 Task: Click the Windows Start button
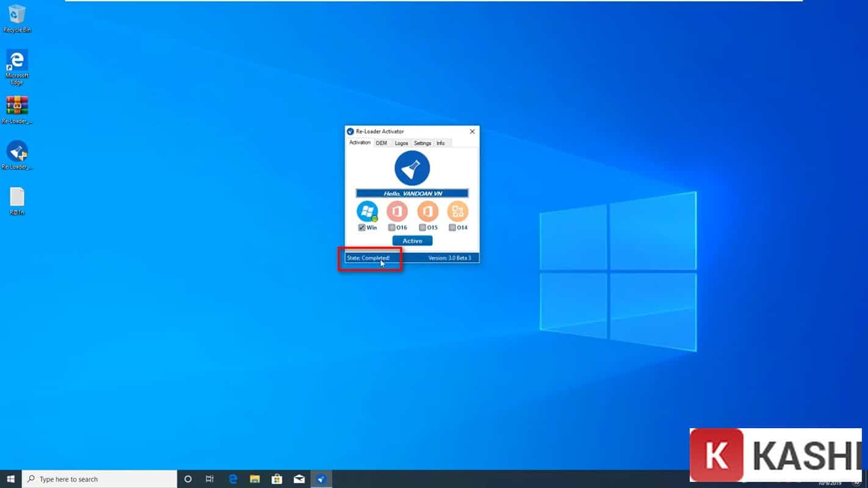pyautogui.click(x=10, y=479)
